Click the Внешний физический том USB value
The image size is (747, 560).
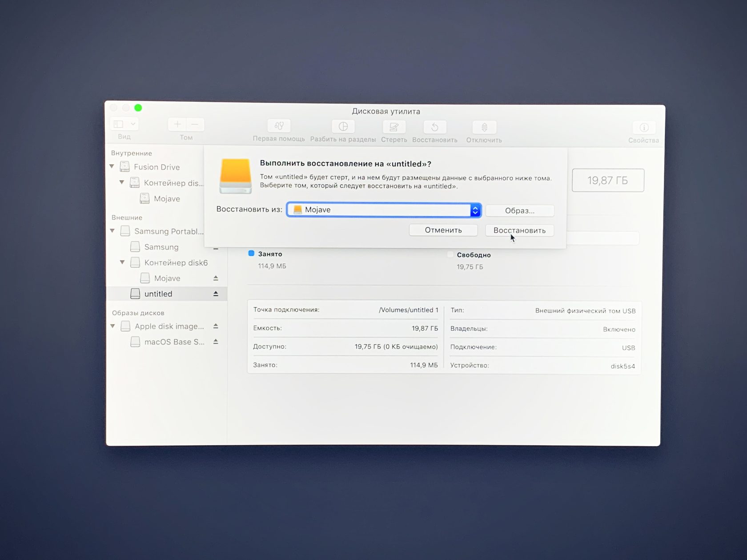[x=585, y=310]
